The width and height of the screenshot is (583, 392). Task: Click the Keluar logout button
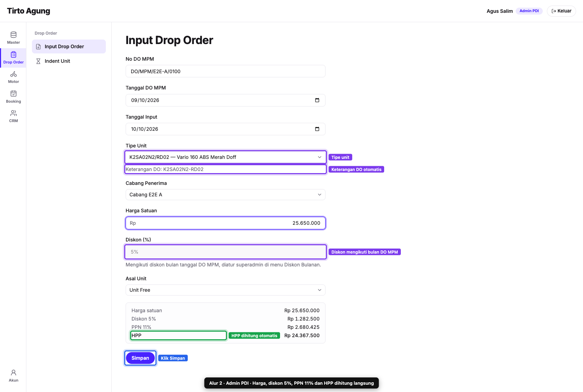[561, 11]
